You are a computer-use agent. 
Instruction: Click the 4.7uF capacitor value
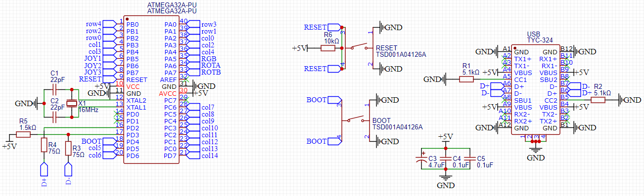coord(436,165)
